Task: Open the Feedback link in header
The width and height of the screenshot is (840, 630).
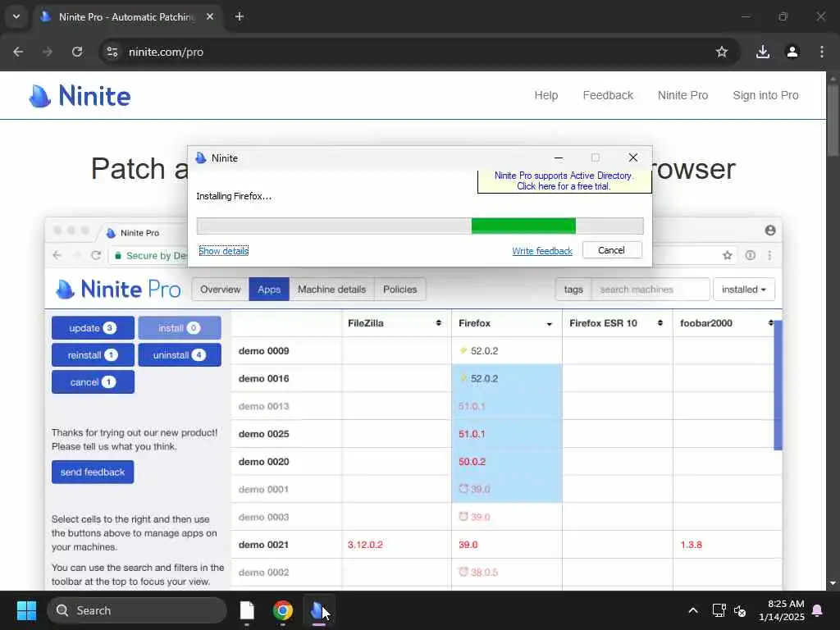Action: tap(608, 95)
